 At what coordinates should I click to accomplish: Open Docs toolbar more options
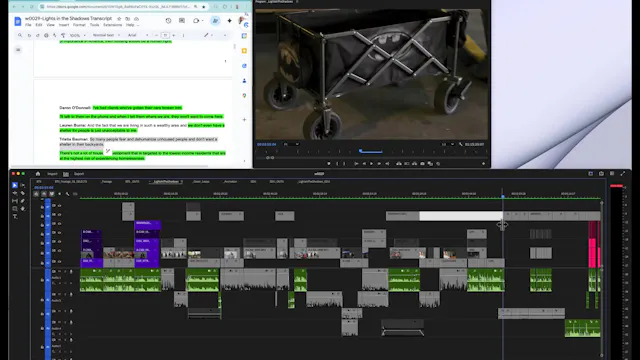point(183,36)
